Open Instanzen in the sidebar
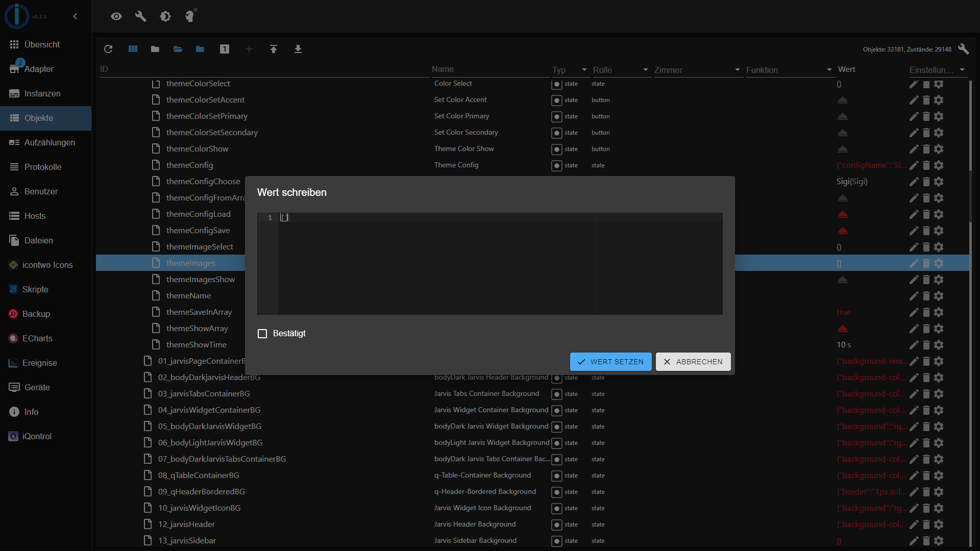 45,94
